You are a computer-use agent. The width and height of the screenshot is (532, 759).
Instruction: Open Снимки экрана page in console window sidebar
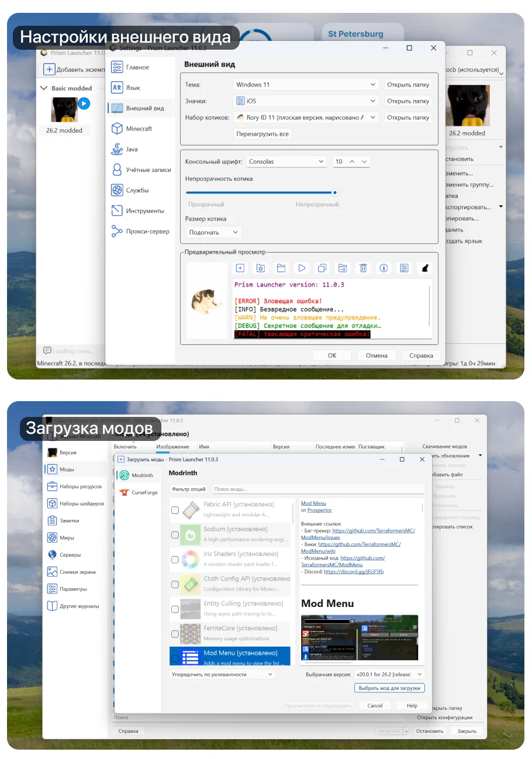pyautogui.click(x=76, y=572)
